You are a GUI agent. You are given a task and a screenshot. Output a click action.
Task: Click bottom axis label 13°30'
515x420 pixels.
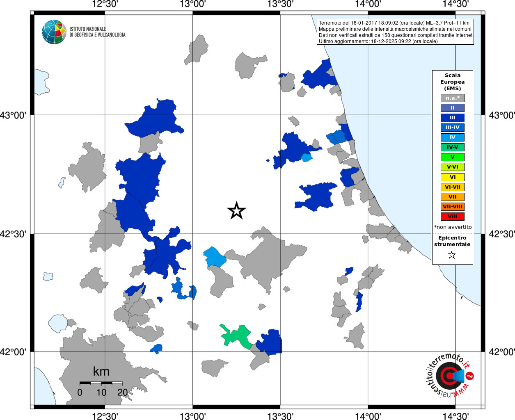tap(280, 416)
